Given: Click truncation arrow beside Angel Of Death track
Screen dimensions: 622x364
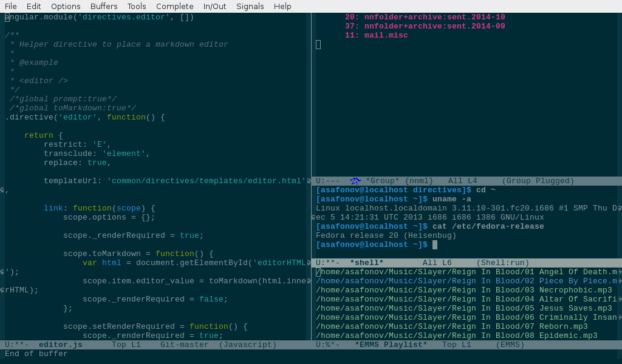Looking at the screenshot, I should [619, 272].
